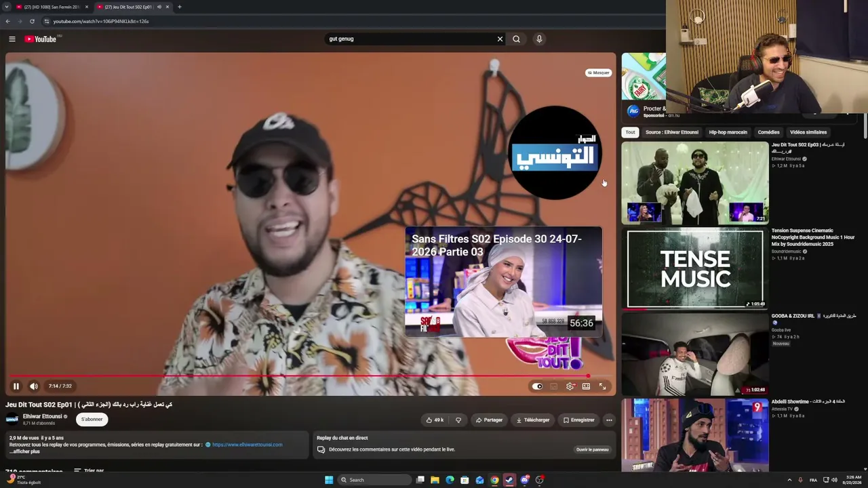Open a new browser tab
Viewport: 868px width, 488px height.
[x=180, y=7]
